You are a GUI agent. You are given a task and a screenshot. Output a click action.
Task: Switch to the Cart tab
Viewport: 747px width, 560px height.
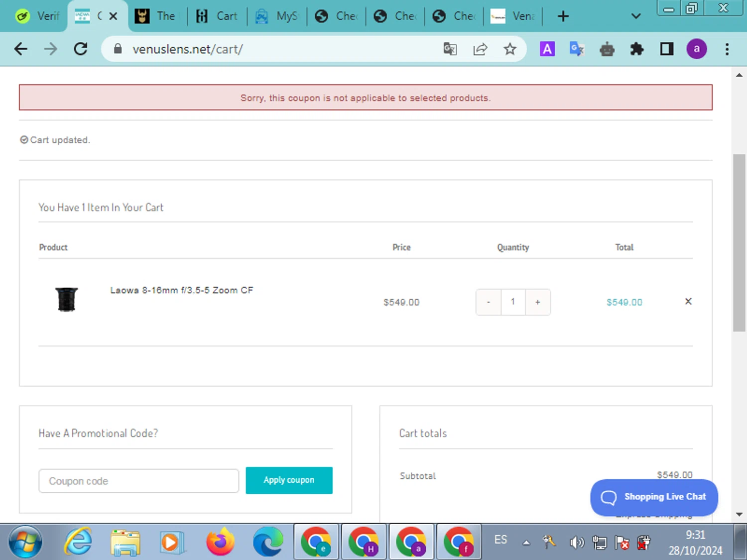[x=217, y=16]
